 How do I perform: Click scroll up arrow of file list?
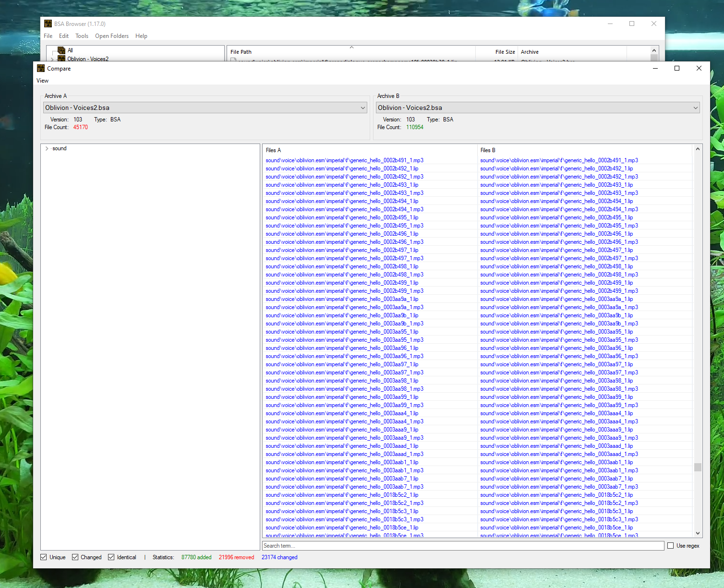tap(698, 149)
